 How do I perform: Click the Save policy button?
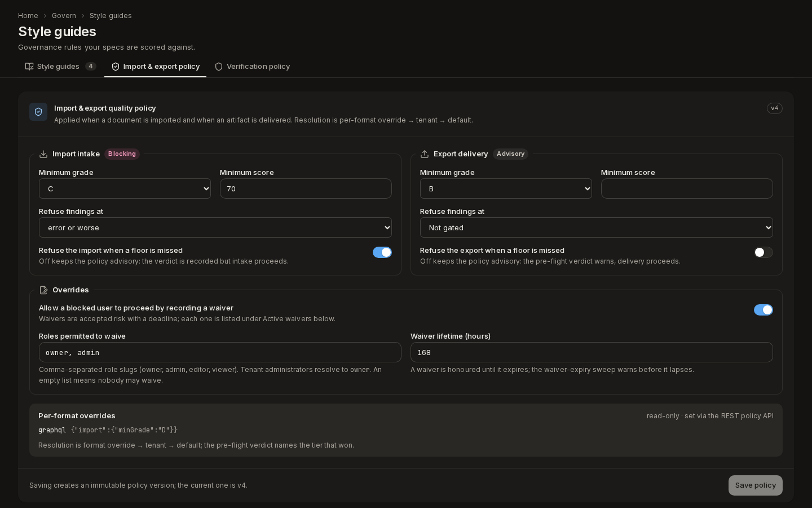(x=756, y=485)
